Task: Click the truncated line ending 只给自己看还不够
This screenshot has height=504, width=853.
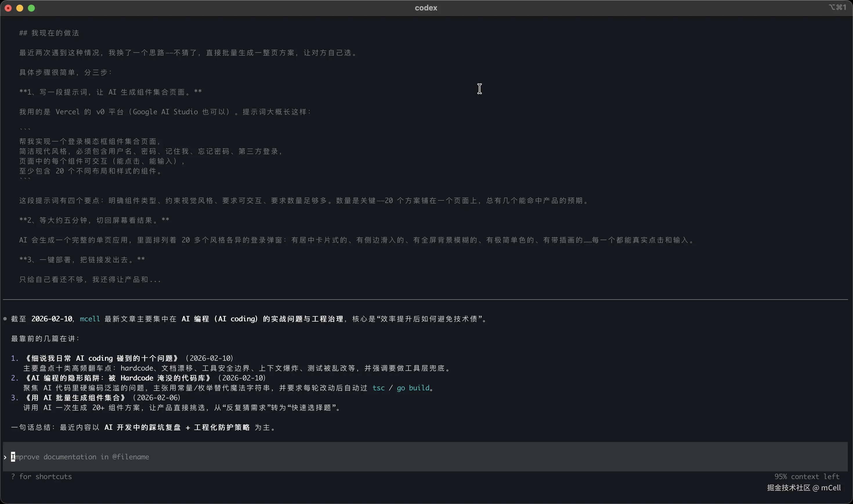Action: 90,280
